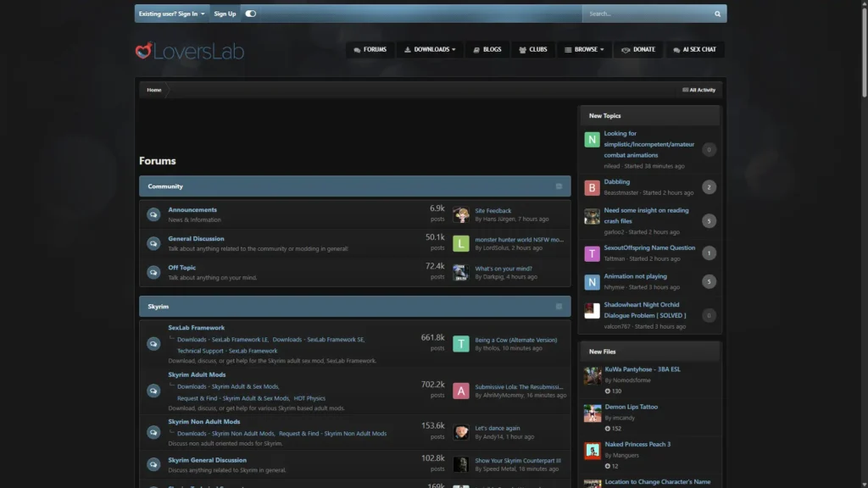Click the Off Topic forum bubble icon
Image resolution: width=868 pixels, height=488 pixels.
153,272
